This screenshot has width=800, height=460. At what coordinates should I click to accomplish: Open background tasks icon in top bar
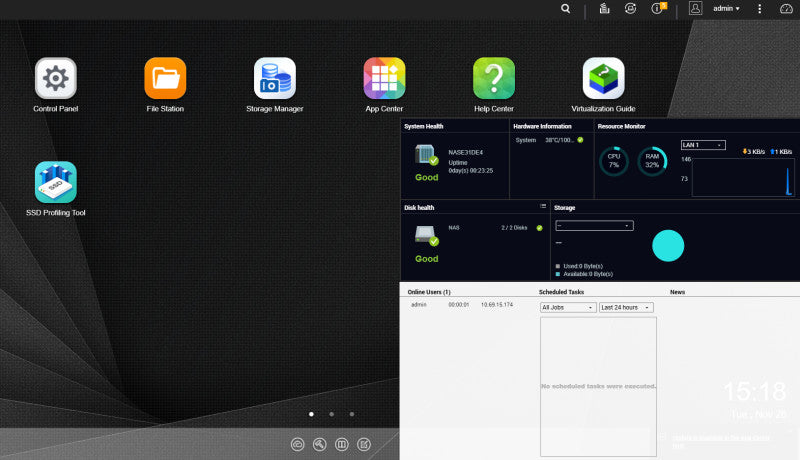click(605, 9)
